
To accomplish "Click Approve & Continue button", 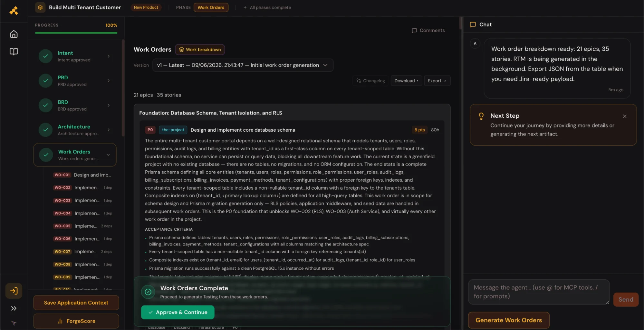I will pos(178,312).
